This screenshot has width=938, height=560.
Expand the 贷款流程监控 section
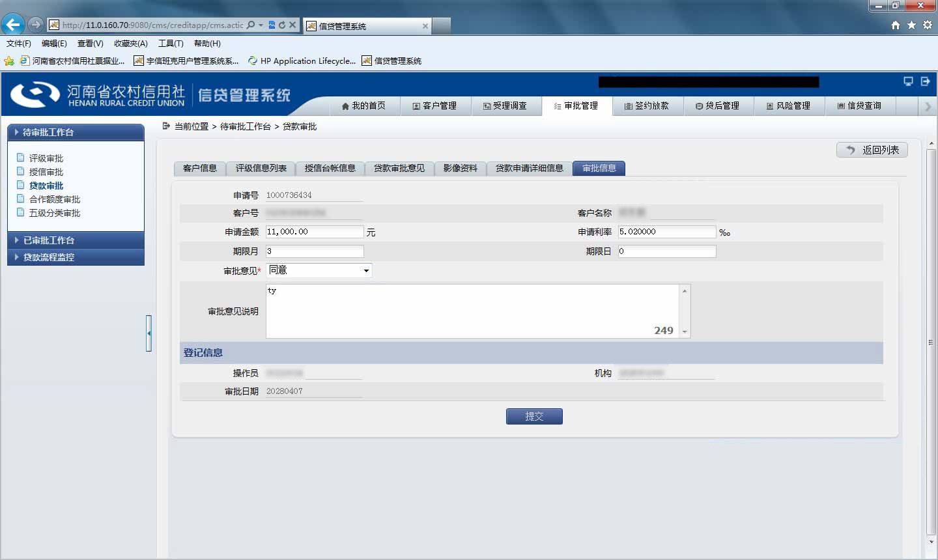(x=76, y=257)
